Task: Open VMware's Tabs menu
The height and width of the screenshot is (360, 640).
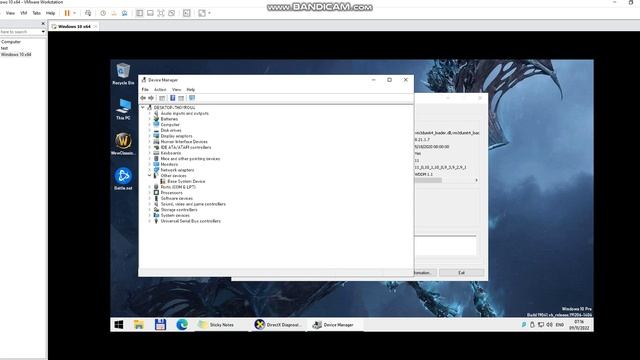Action: tap(36, 13)
